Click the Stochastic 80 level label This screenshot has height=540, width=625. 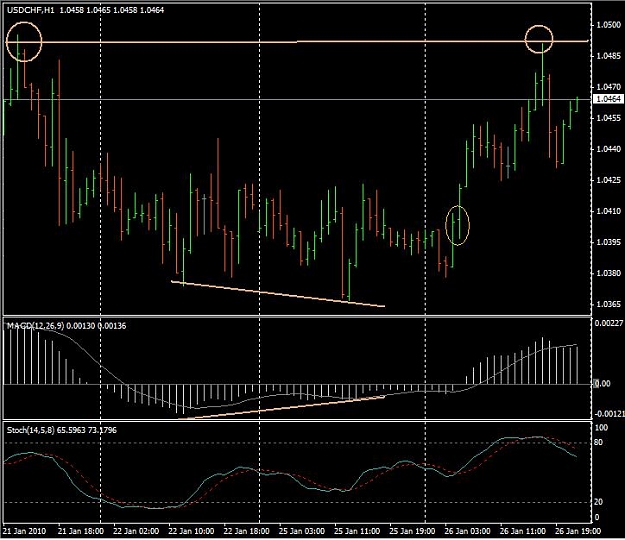click(x=598, y=442)
